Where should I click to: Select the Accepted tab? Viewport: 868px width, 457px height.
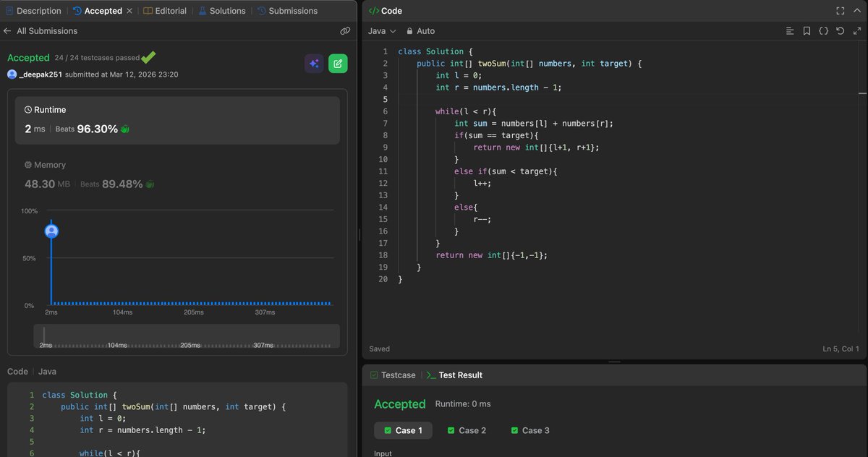tap(97, 11)
